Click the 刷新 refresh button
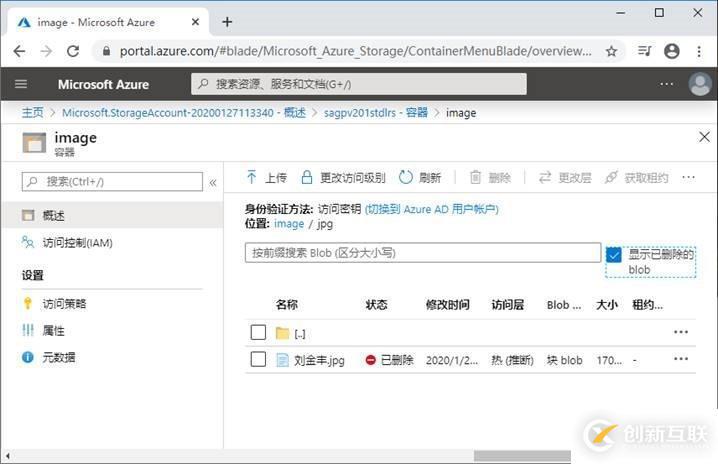This screenshot has height=464, width=718. pyautogui.click(x=420, y=177)
